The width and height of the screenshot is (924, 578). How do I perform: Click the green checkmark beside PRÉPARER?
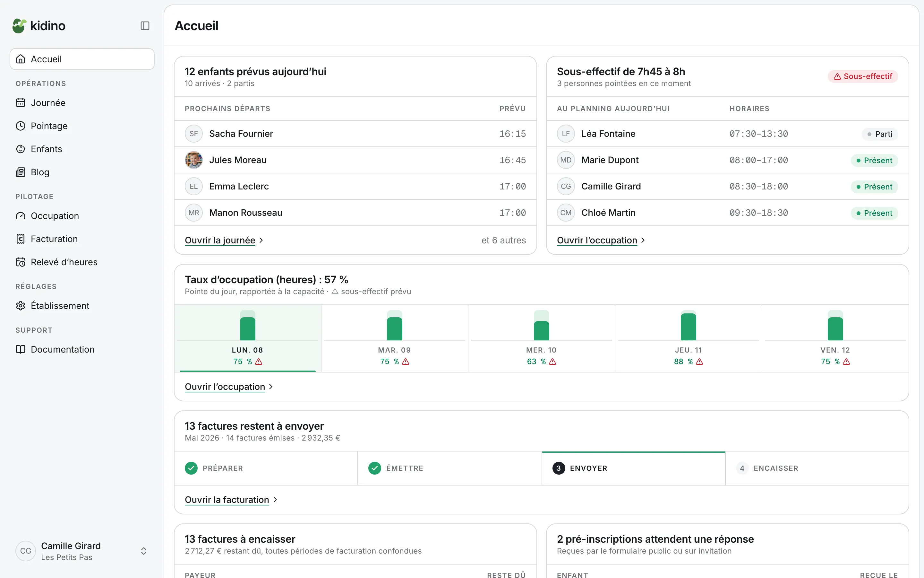point(191,468)
